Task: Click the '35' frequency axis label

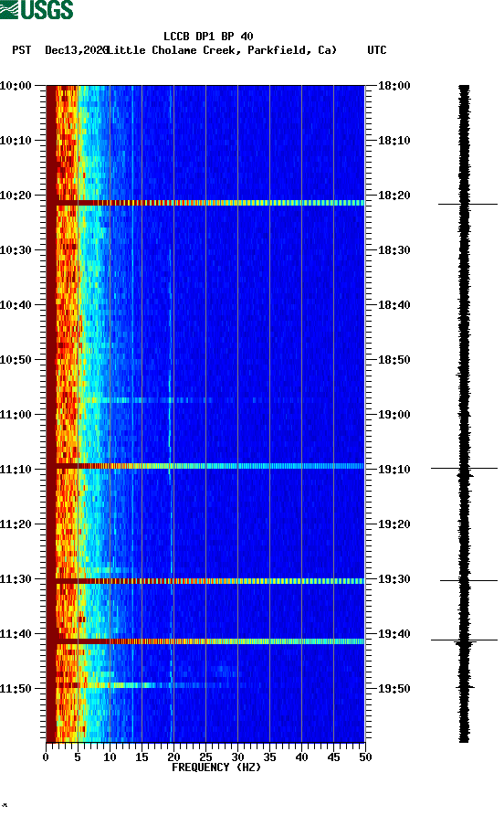Action: pyautogui.click(x=269, y=757)
